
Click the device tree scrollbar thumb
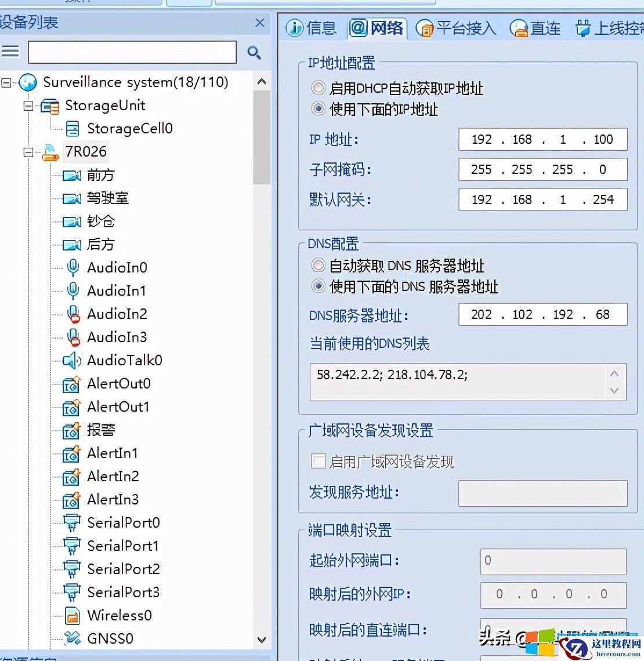pyautogui.click(x=262, y=137)
